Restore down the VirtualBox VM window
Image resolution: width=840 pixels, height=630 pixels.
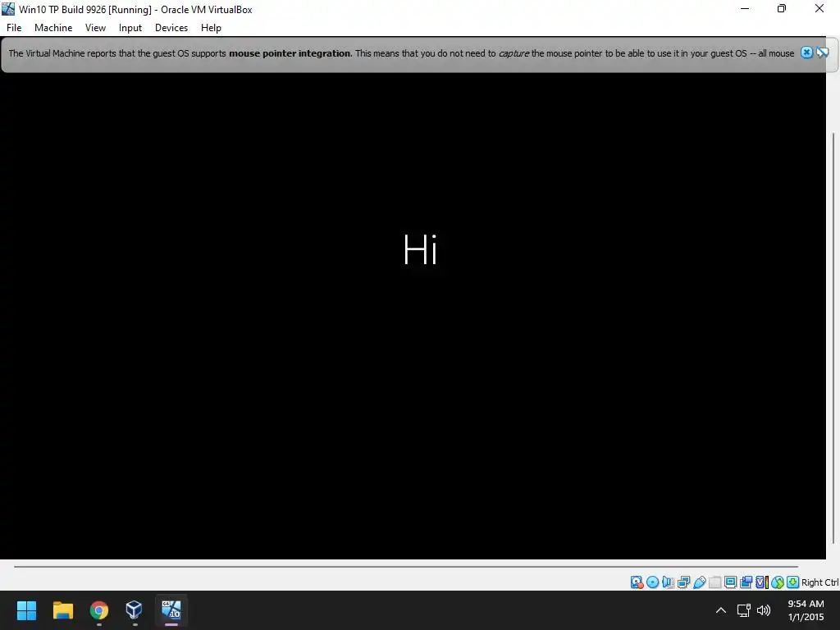(x=782, y=9)
